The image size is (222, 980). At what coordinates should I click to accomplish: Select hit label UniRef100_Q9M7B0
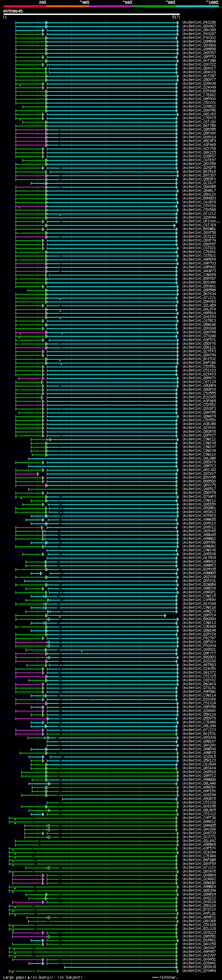(x=199, y=543)
